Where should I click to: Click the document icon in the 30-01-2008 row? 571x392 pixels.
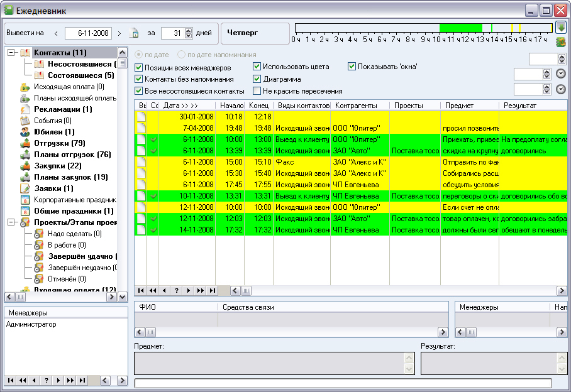(141, 117)
